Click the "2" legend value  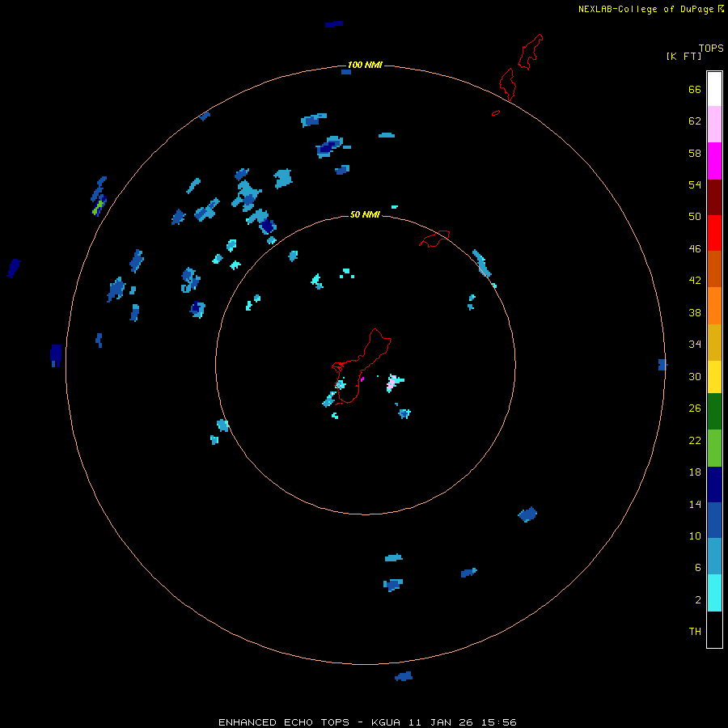click(698, 600)
